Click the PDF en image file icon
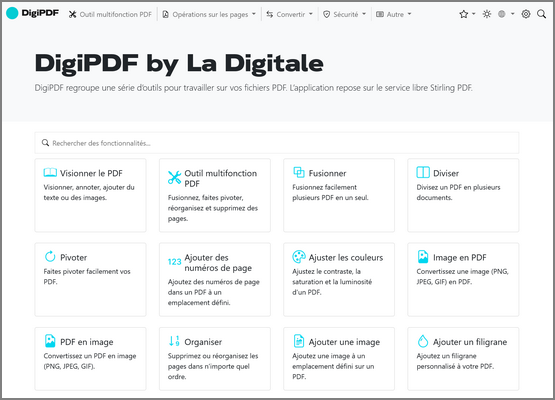The width and height of the screenshot is (555, 400). 50,341
